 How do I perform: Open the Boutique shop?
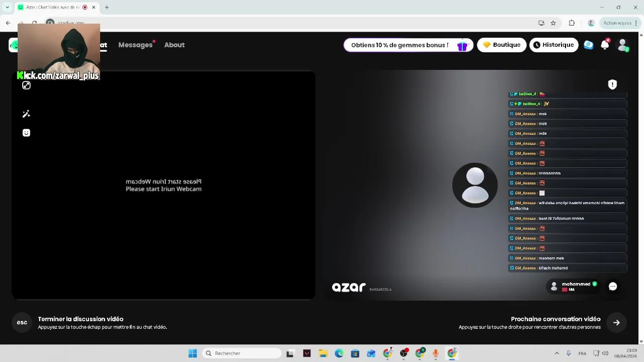[x=502, y=45]
